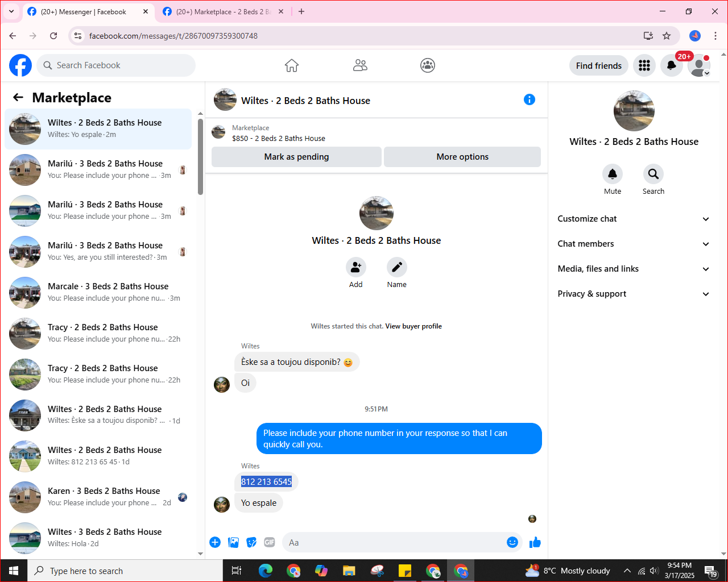
Task: Reload the page in Chrome
Action: click(53, 36)
